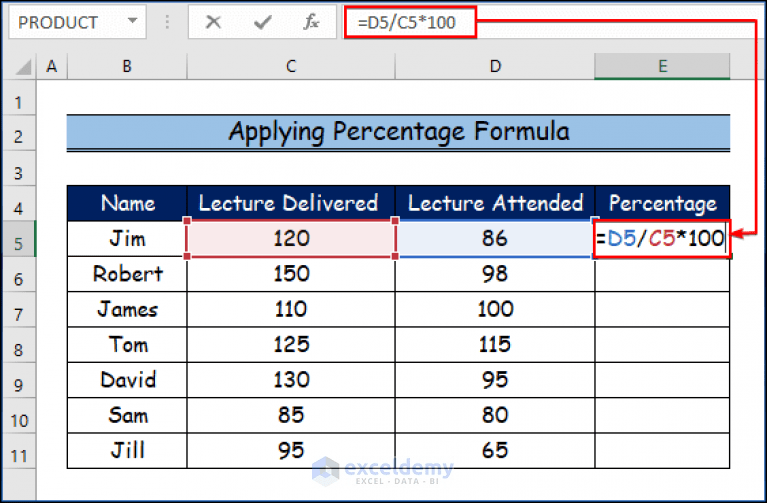Select Sam's empty Percentage cell
The height and width of the screenshot is (503, 767).
[x=662, y=415]
